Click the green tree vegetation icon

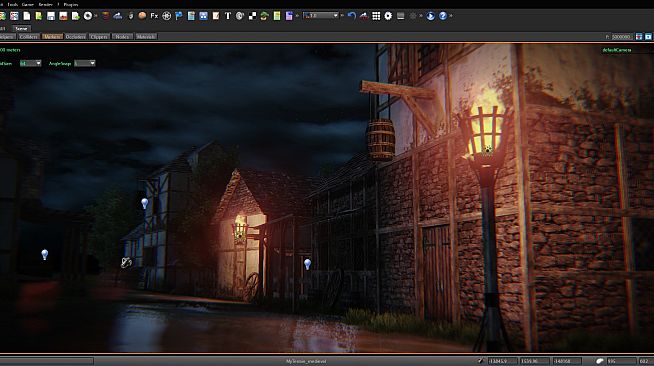pos(264,16)
